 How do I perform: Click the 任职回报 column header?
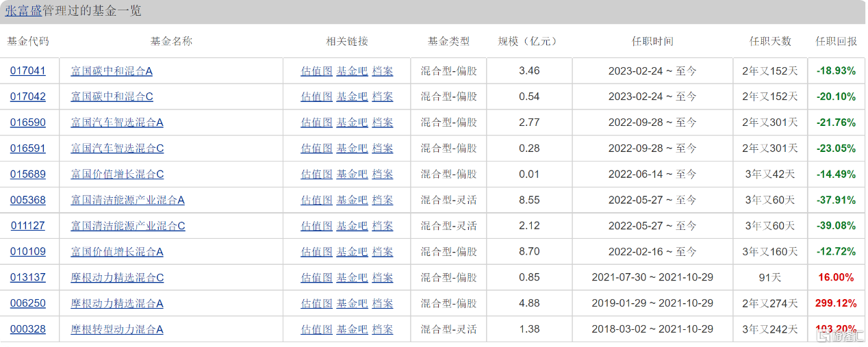click(836, 41)
